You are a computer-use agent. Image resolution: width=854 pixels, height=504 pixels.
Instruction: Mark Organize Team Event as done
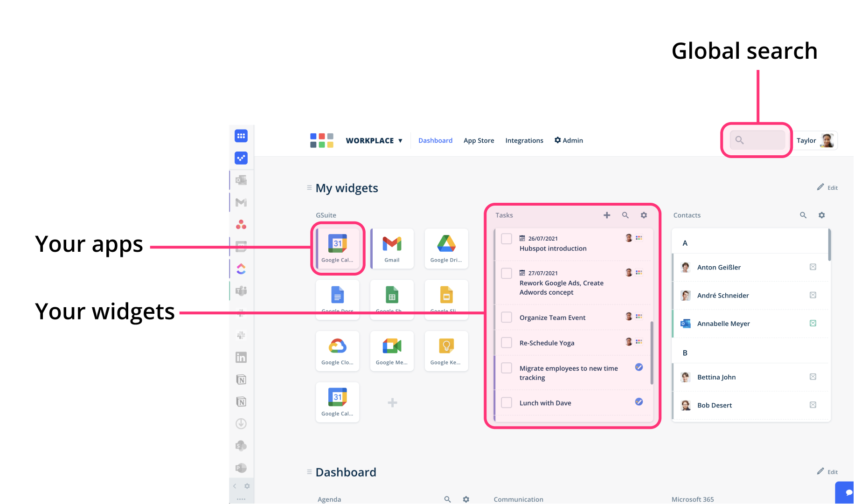(x=507, y=317)
